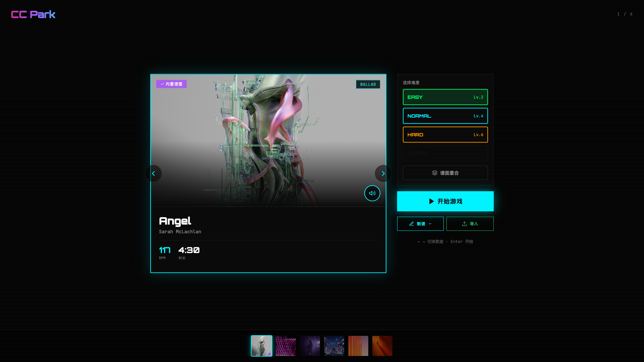Click the BALLAD genre tag

tap(368, 84)
